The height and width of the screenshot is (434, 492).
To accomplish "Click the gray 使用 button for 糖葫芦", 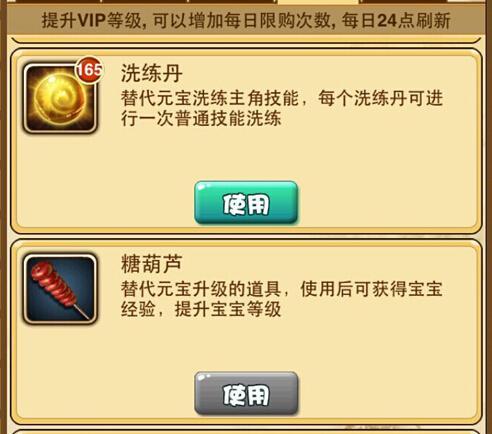I will tap(246, 393).
